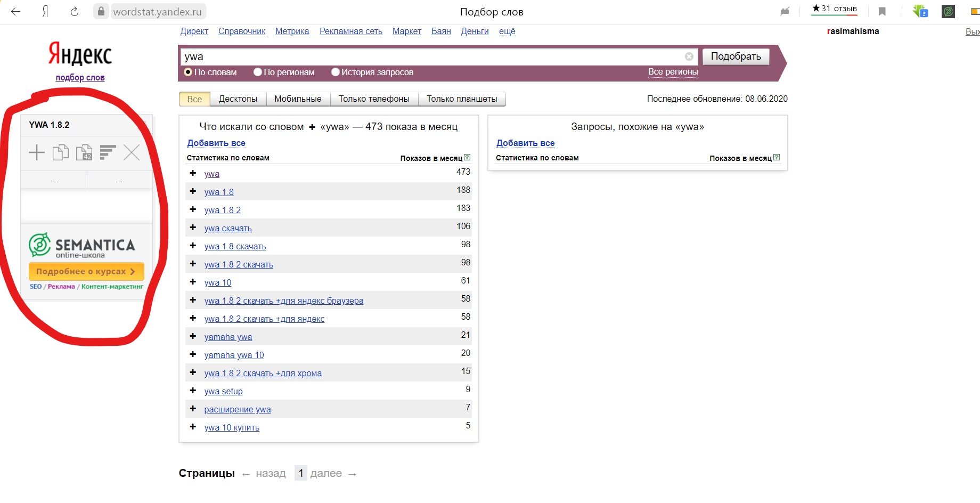Click the plus icon beside 'ywa 10 купить'

[193, 427]
